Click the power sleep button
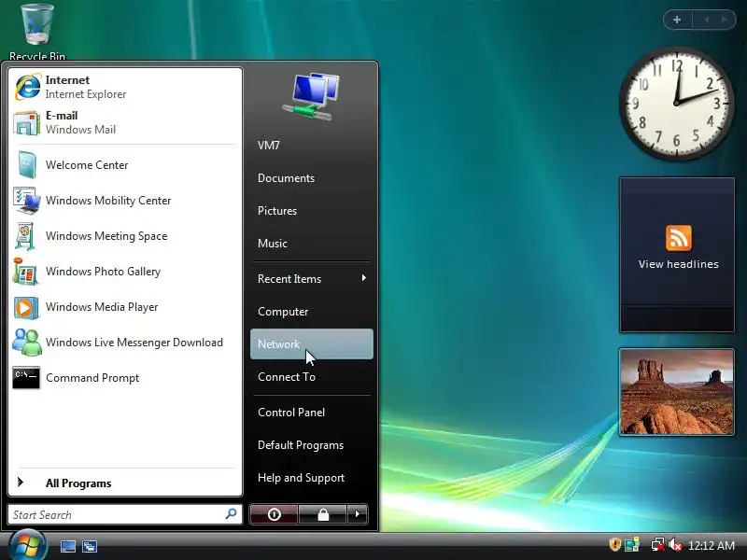The width and height of the screenshot is (747, 560). [274, 514]
